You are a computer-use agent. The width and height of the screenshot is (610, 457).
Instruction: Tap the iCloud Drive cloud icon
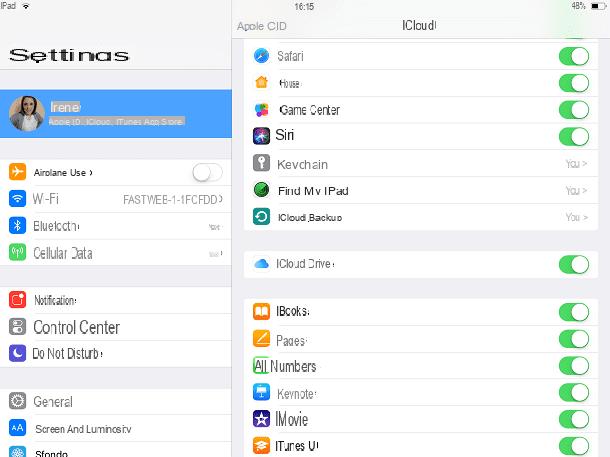(261, 264)
